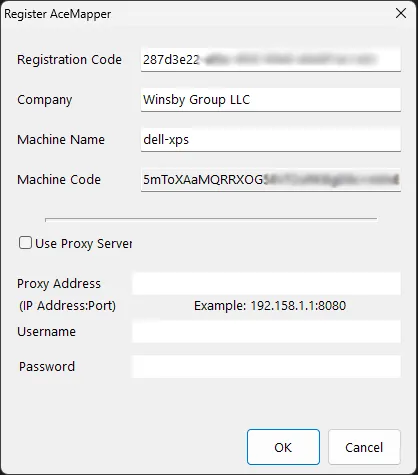Click the Cancel button
This screenshot has width=418, height=475.
[x=364, y=447]
